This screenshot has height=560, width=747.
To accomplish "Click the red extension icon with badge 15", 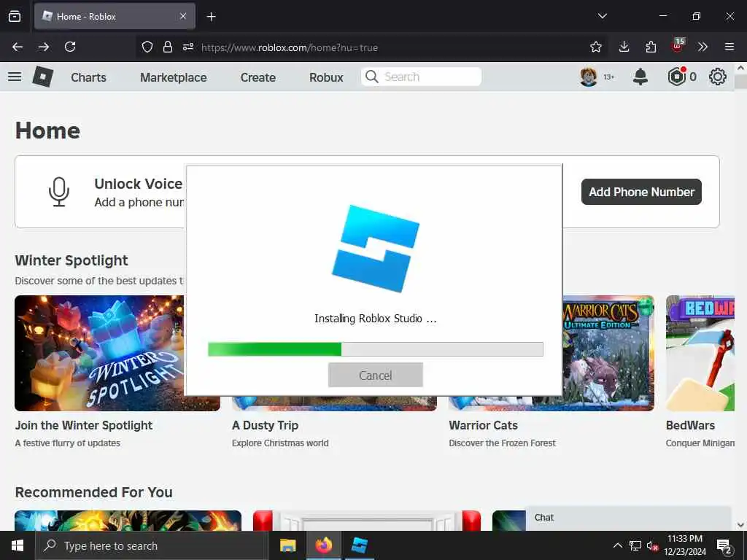I will click(677, 46).
